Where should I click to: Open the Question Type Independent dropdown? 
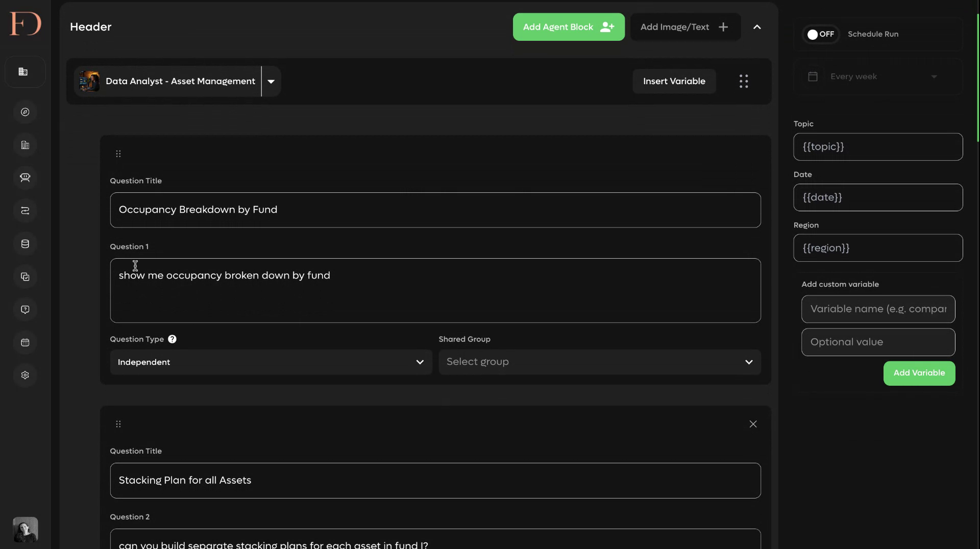coord(271,362)
